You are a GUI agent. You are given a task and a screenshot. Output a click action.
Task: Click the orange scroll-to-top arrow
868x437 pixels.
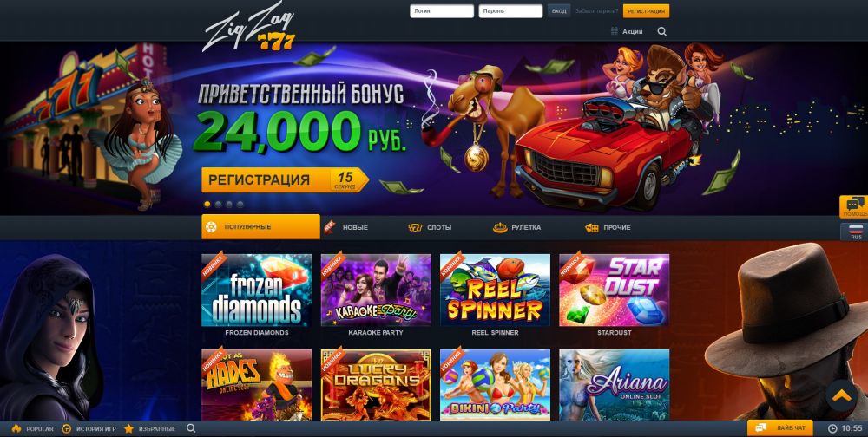tap(841, 395)
